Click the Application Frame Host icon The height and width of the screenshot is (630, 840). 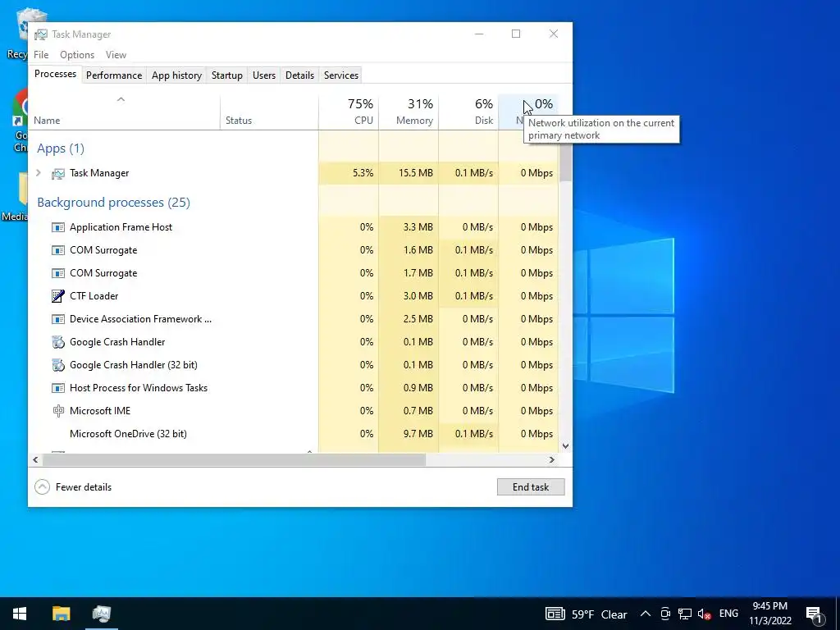point(58,227)
